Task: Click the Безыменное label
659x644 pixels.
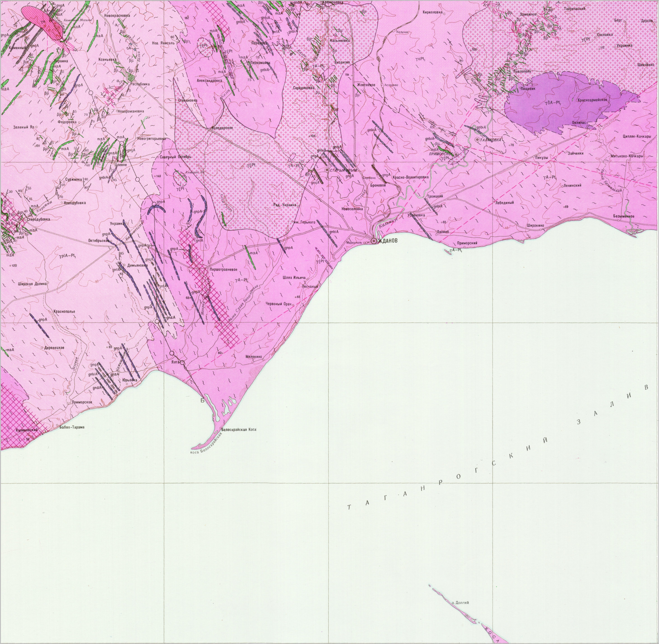Action: point(624,216)
